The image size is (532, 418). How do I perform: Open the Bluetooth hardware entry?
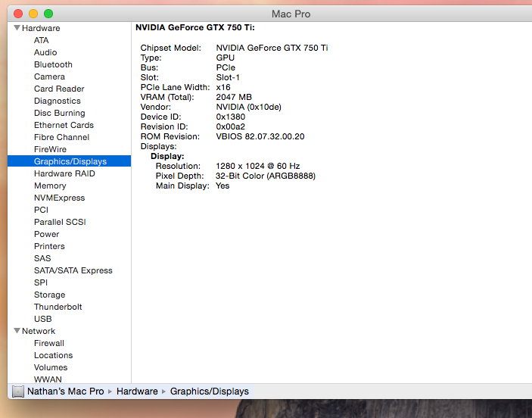53,64
